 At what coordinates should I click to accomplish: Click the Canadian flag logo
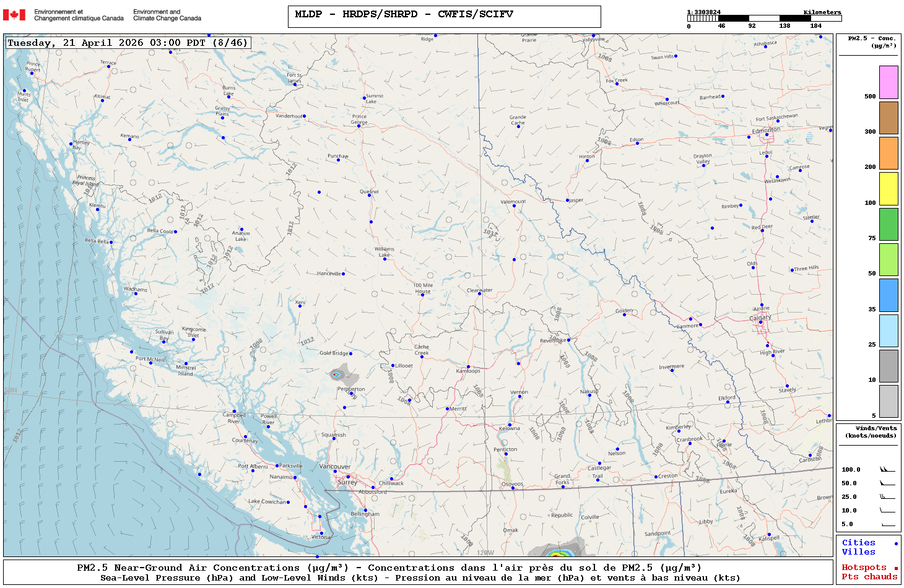pyautogui.click(x=14, y=15)
